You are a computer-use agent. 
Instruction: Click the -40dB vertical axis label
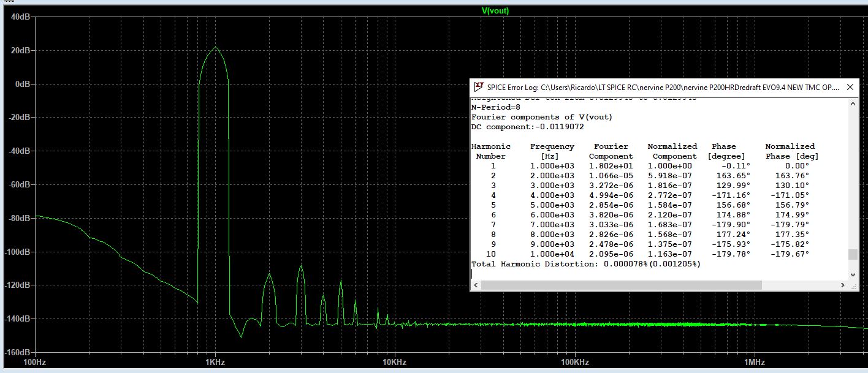[21, 151]
